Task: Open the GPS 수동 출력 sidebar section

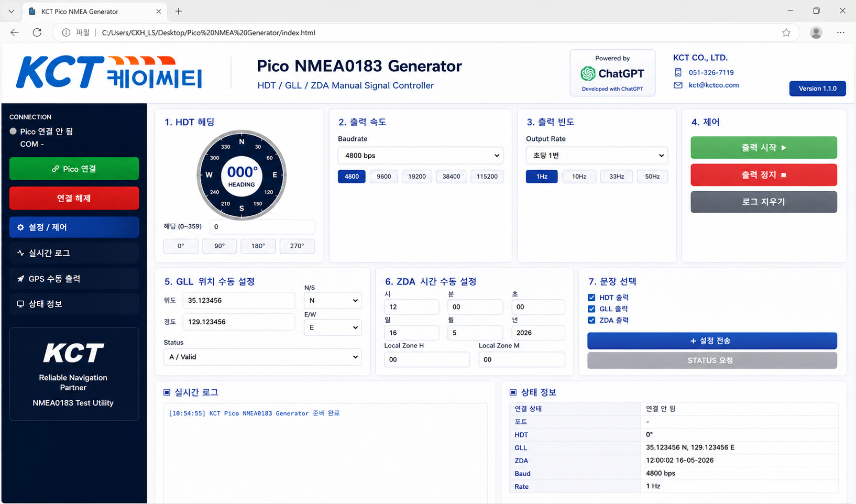Action: (74, 279)
